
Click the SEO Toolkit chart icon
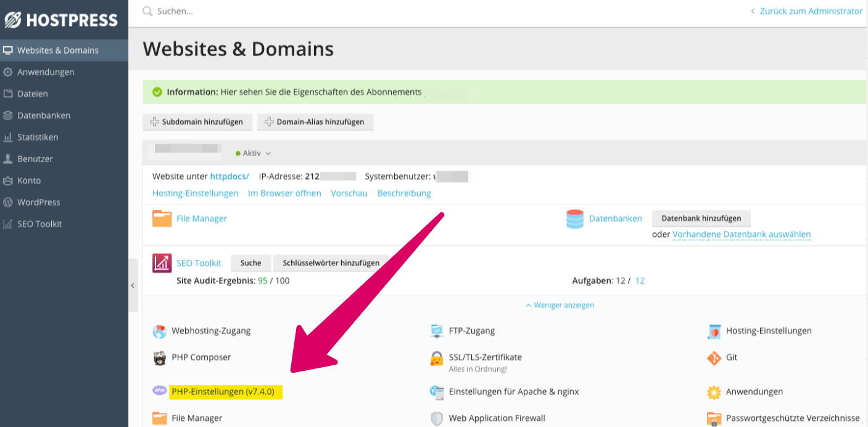coord(162,263)
